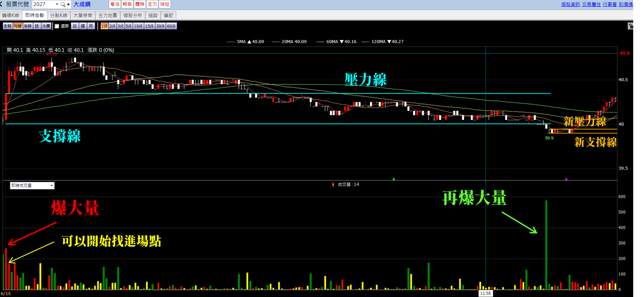Switch to the 分點K線 tab

[x=59, y=15]
